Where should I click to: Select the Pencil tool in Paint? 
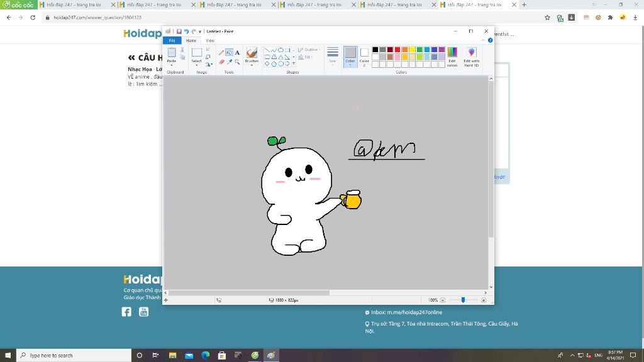(221, 53)
